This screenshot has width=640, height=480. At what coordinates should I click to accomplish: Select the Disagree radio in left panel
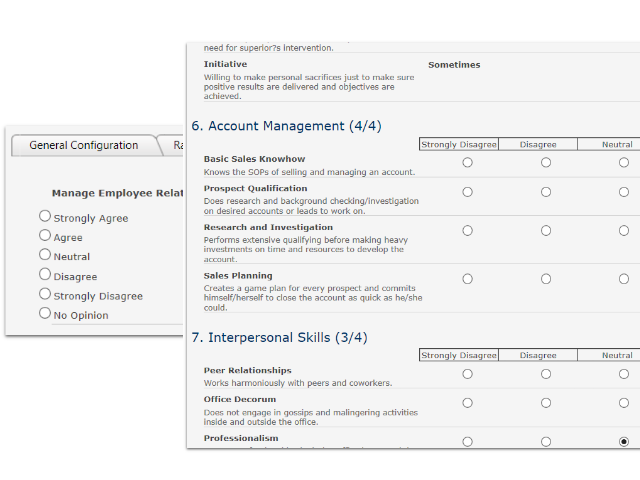pyautogui.click(x=45, y=274)
